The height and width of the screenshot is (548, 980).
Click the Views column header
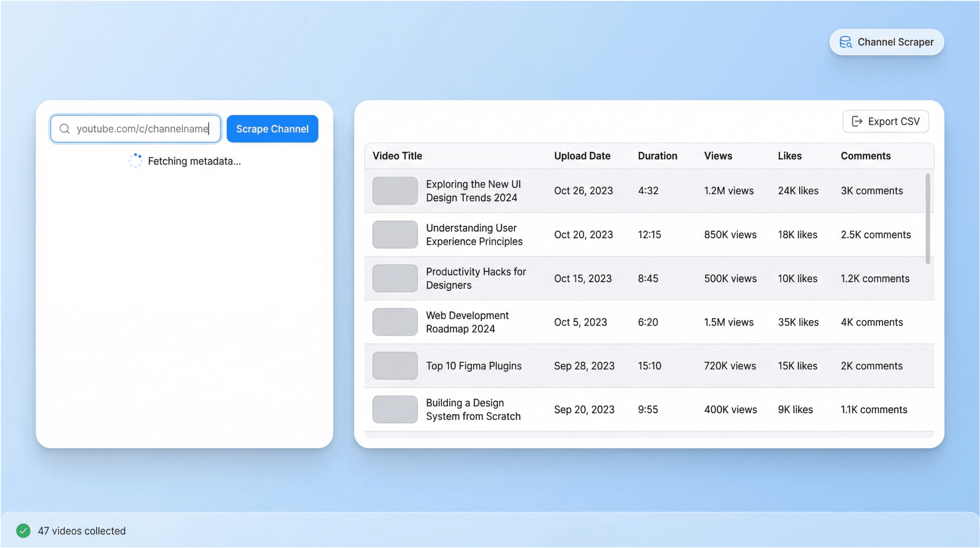(717, 156)
